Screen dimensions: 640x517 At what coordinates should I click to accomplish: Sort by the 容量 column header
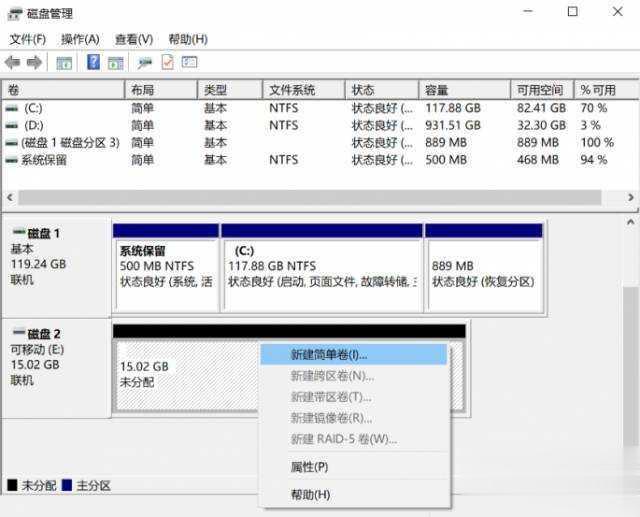click(x=464, y=90)
